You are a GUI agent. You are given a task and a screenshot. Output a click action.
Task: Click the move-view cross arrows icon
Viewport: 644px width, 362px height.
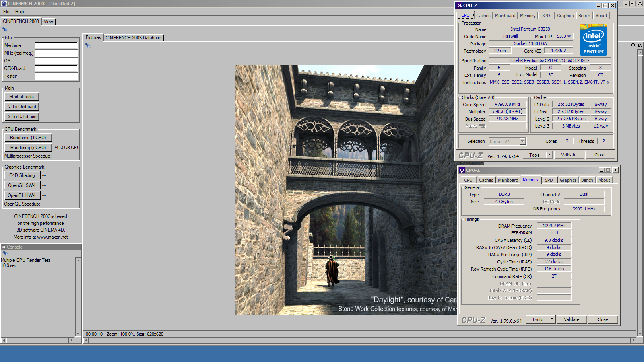[x=633, y=45]
